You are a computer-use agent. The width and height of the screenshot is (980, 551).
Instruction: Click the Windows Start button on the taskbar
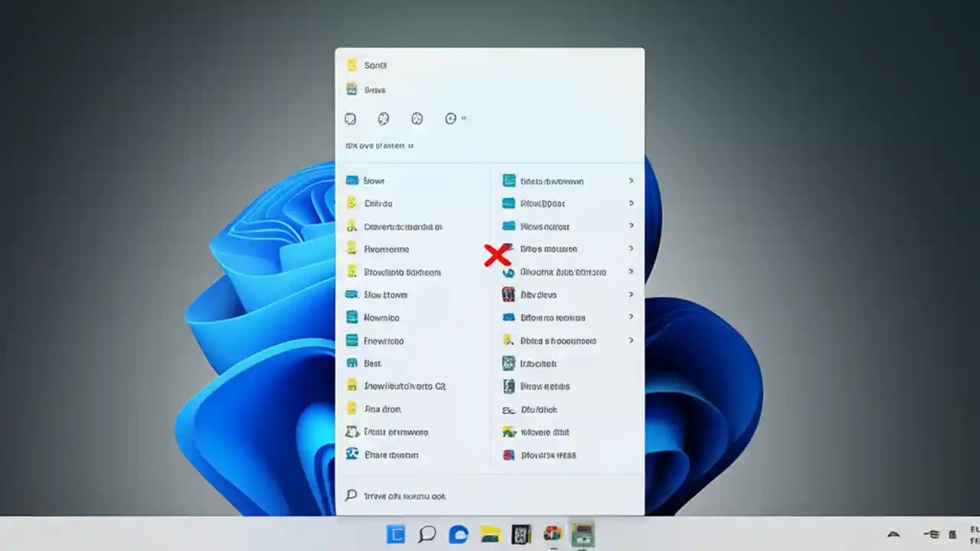pyautogui.click(x=395, y=533)
